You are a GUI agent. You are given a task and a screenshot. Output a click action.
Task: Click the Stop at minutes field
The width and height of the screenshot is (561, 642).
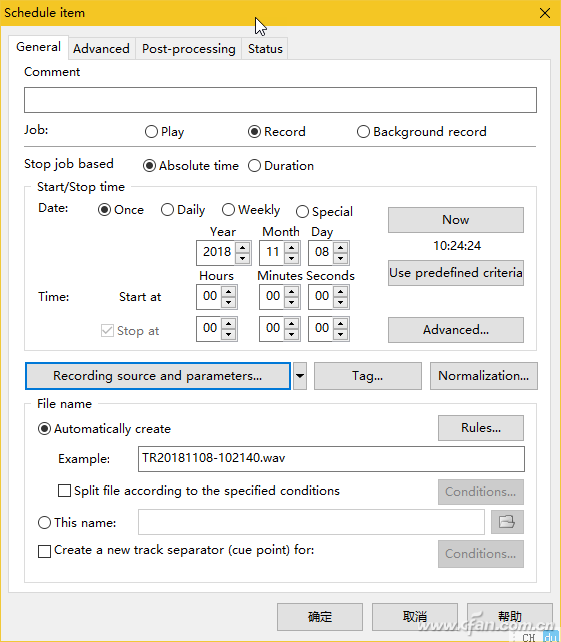click(x=272, y=328)
